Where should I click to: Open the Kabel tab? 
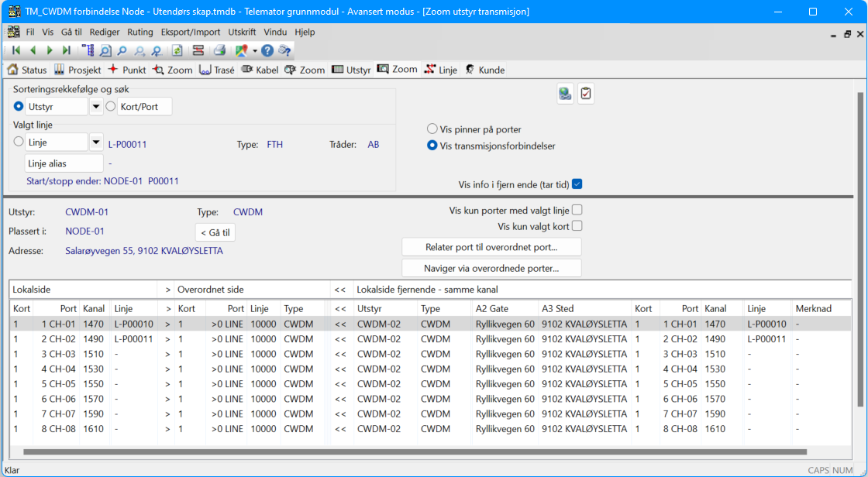(260, 70)
